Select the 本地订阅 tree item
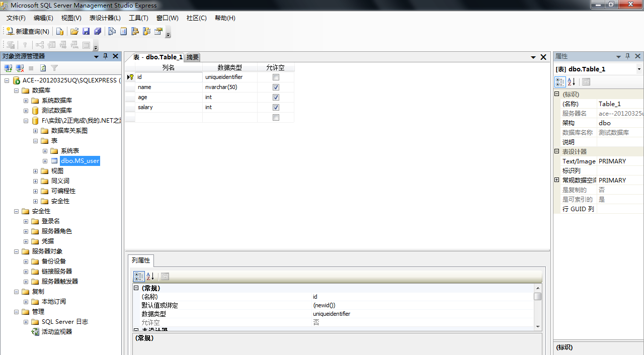The image size is (644, 355). click(54, 302)
